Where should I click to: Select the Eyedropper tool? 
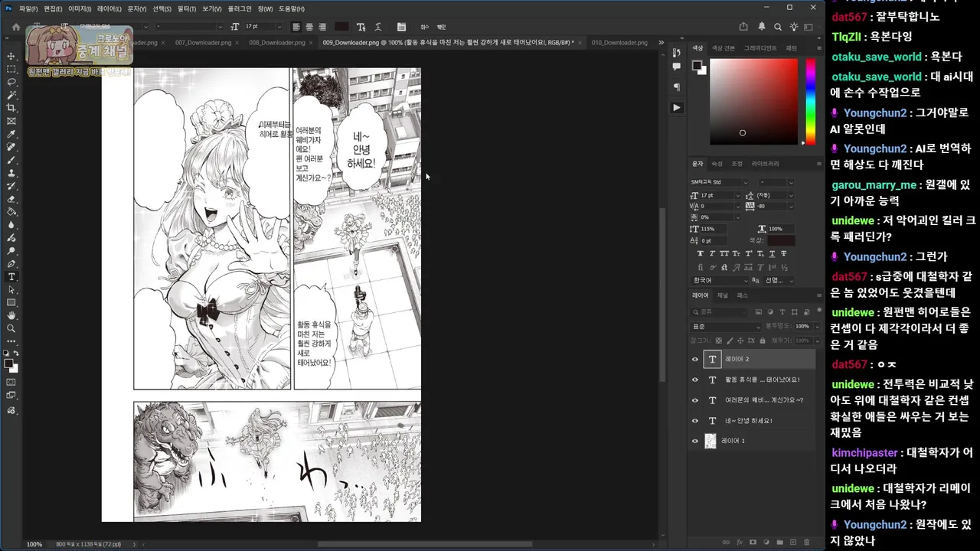point(11,134)
